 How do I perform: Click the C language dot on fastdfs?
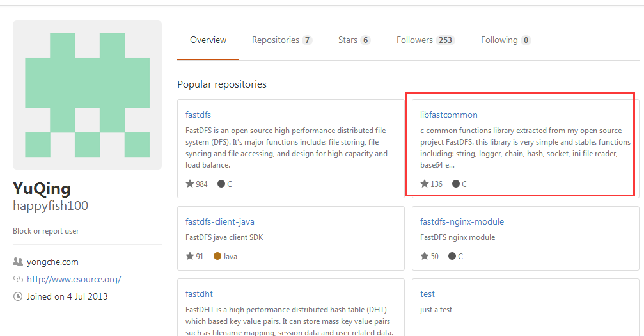pyautogui.click(x=221, y=184)
